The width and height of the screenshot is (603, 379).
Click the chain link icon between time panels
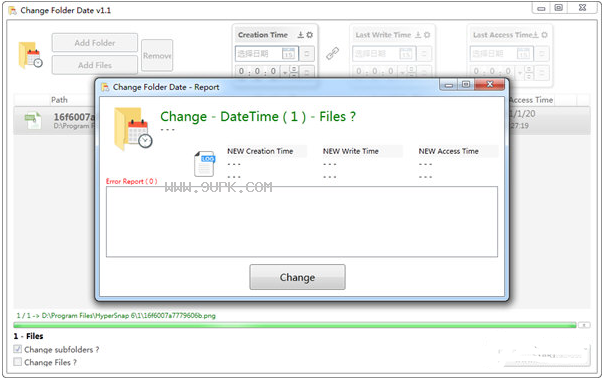(333, 53)
